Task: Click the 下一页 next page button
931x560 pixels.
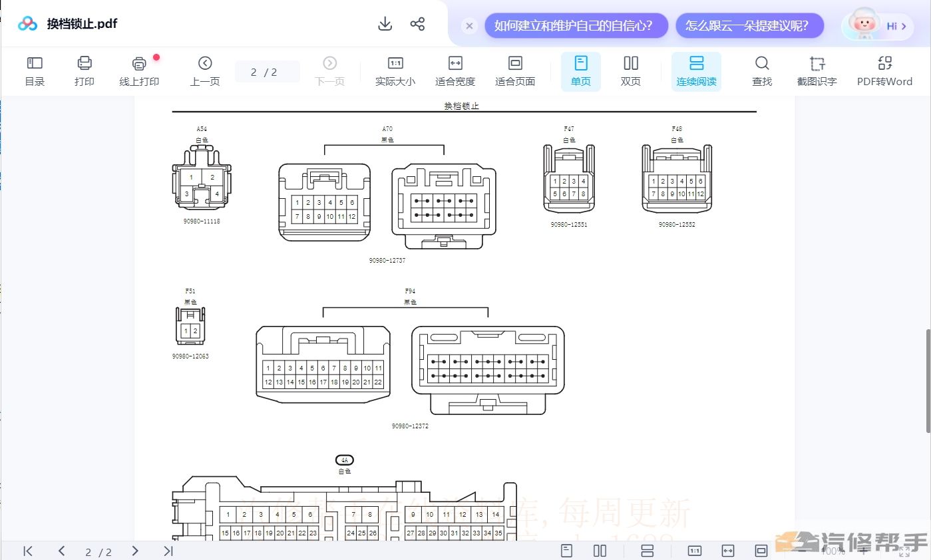Action: [x=329, y=71]
